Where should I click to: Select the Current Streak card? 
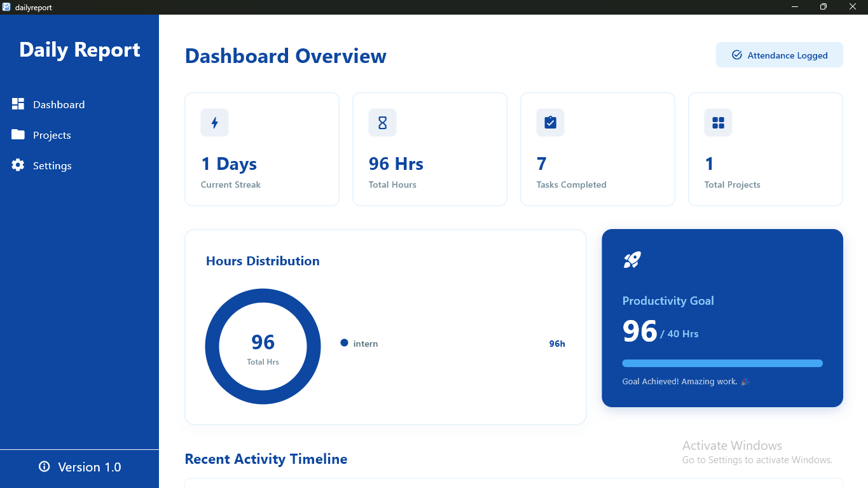click(x=262, y=150)
